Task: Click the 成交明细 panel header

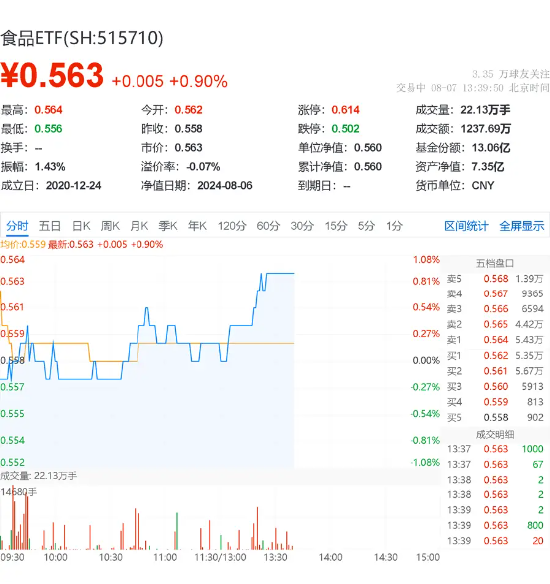Action: 495,435
